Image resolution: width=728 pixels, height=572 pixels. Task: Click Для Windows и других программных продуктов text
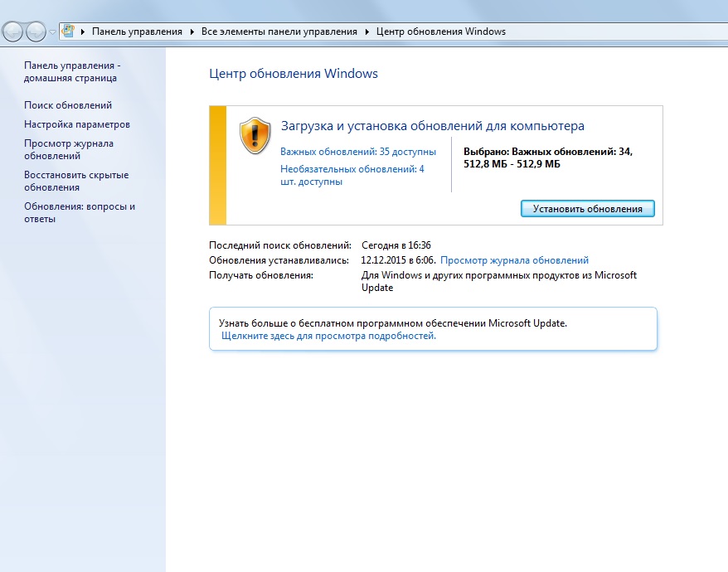click(499, 281)
